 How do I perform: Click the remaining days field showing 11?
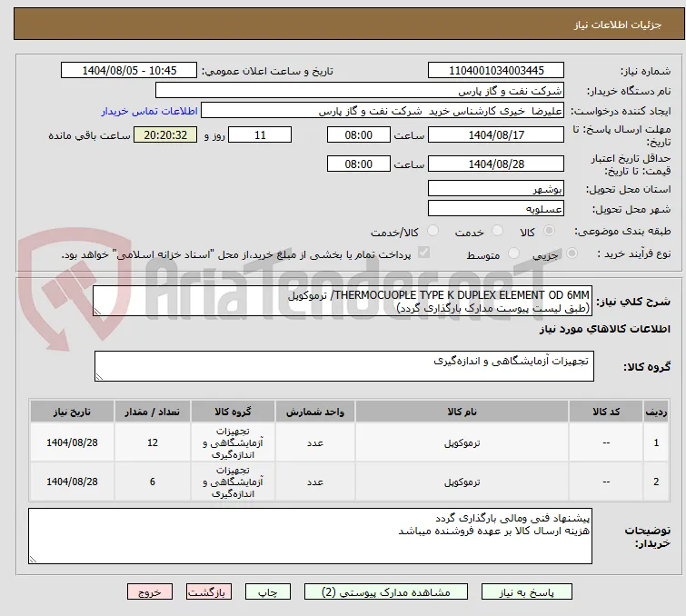260,134
